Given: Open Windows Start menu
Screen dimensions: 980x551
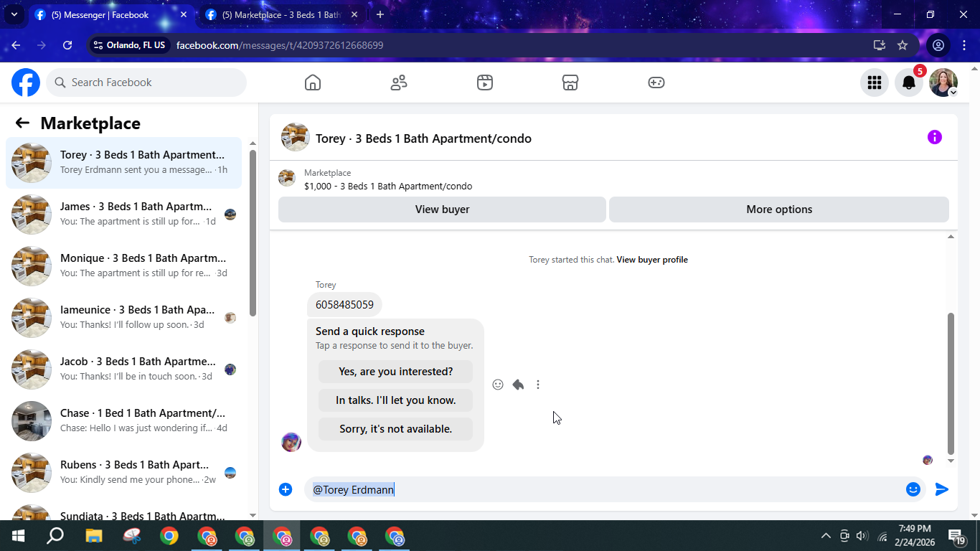Looking at the screenshot, I should point(18,536).
